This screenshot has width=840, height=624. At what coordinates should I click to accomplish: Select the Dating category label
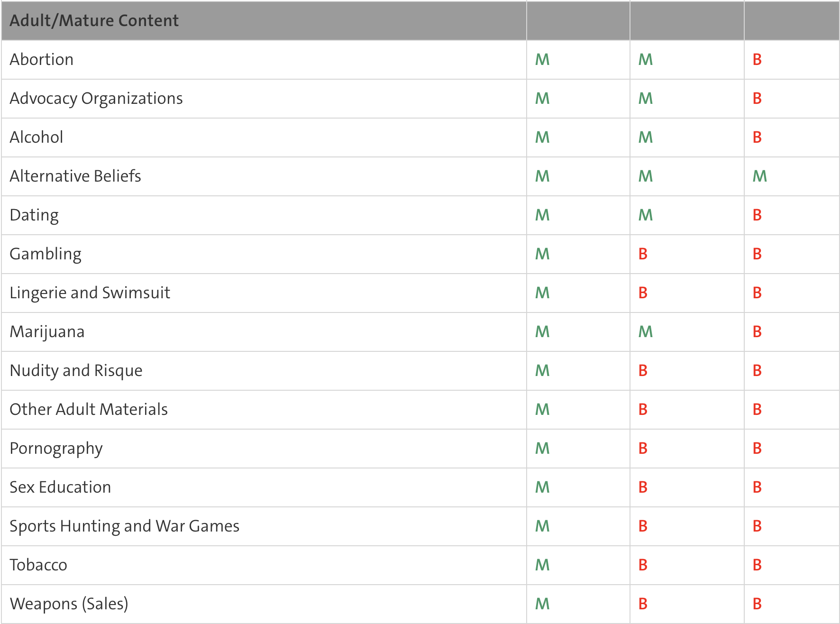coord(34,215)
